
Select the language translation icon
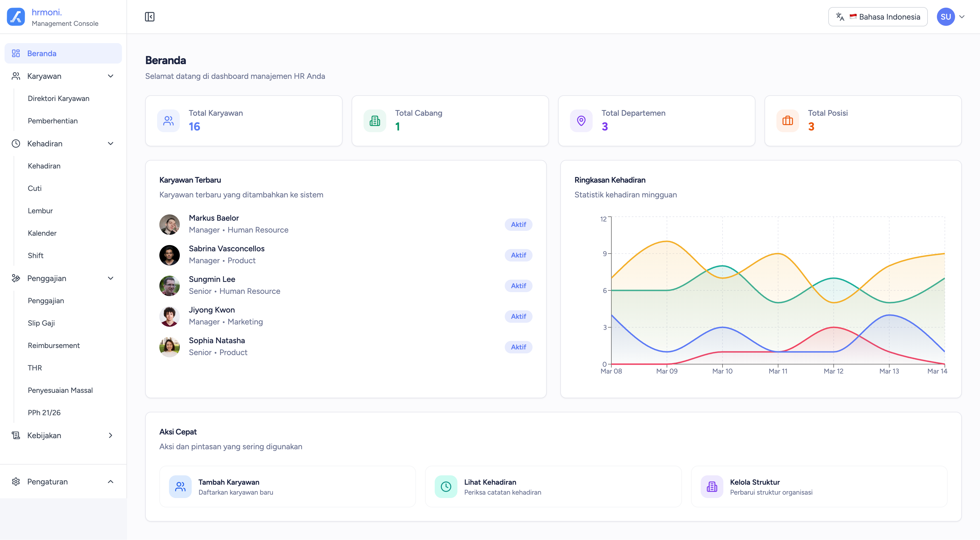(x=839, y=16)
